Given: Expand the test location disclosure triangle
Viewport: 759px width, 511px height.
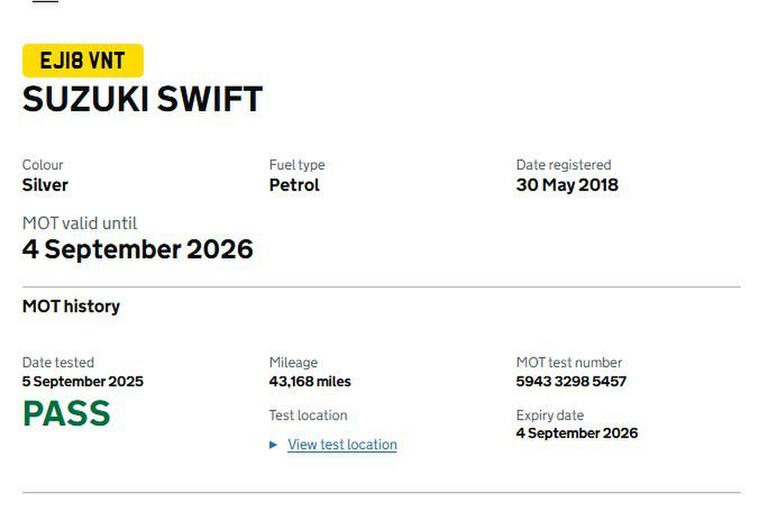Looking at the screenshot, I should click(274, 445).
